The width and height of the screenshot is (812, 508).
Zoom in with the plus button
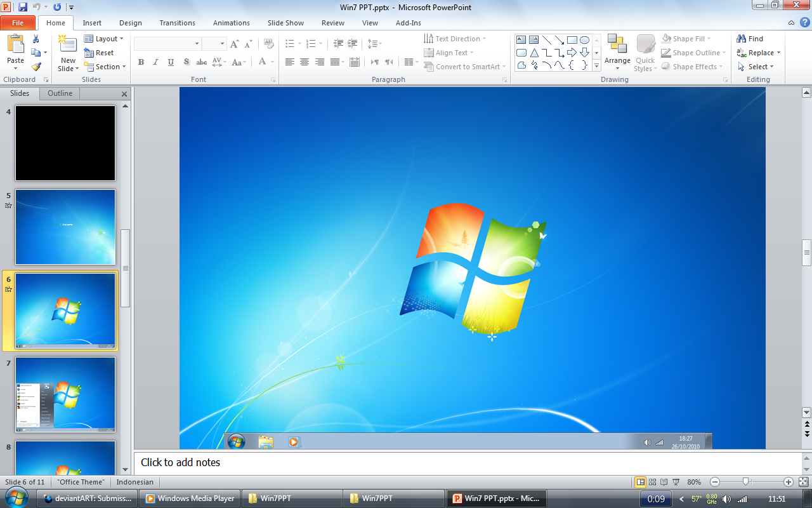click(x=788, y=482)
